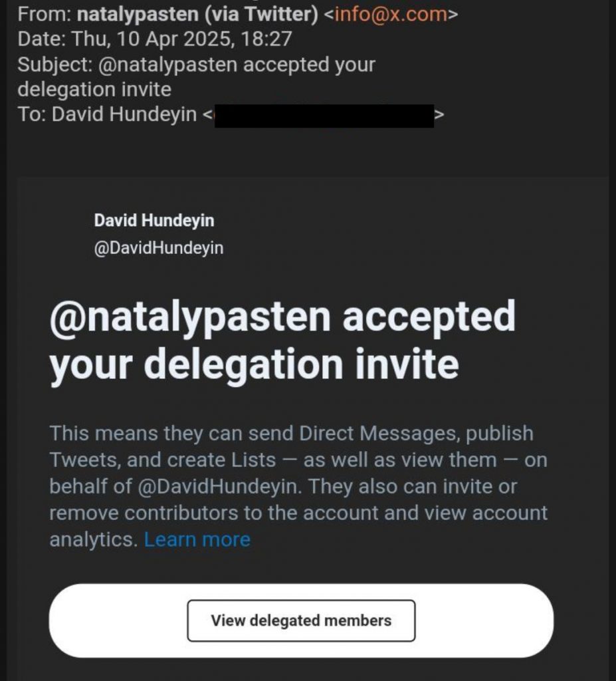Click sender name natalypasten (via Twitter)
The image size is (616, 681).
197,14
